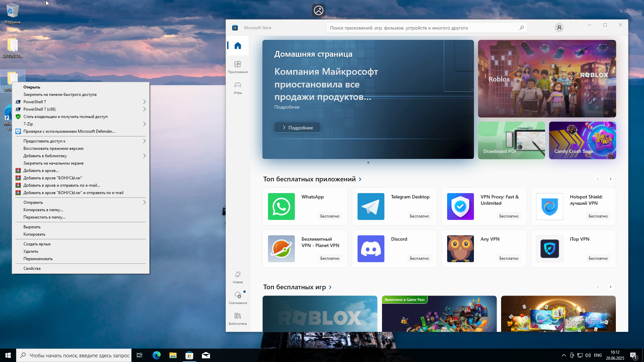Open the Hotspot Shield app icon
The width and height of the screenshot is (644, 362).
tap(550, 206)
